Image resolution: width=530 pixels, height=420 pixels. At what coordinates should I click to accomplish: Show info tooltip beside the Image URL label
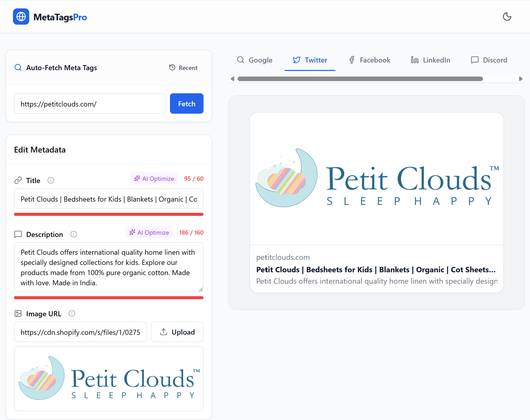coord(72,314)
